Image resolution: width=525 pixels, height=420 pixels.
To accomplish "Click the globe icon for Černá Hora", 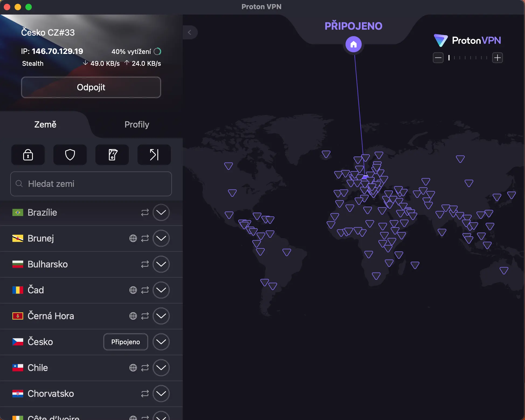I will pos(133,316).
